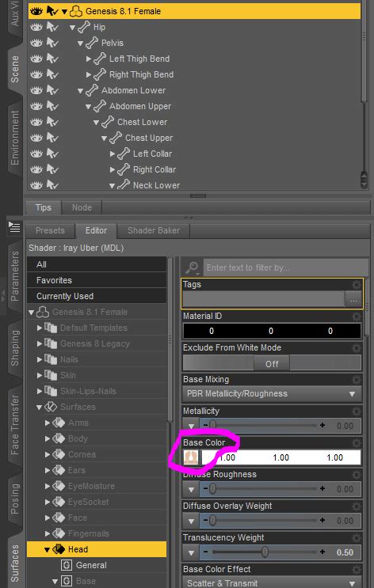
Task: Toggle Exclude From White Mode Off switch
Action: click(272, 363)
